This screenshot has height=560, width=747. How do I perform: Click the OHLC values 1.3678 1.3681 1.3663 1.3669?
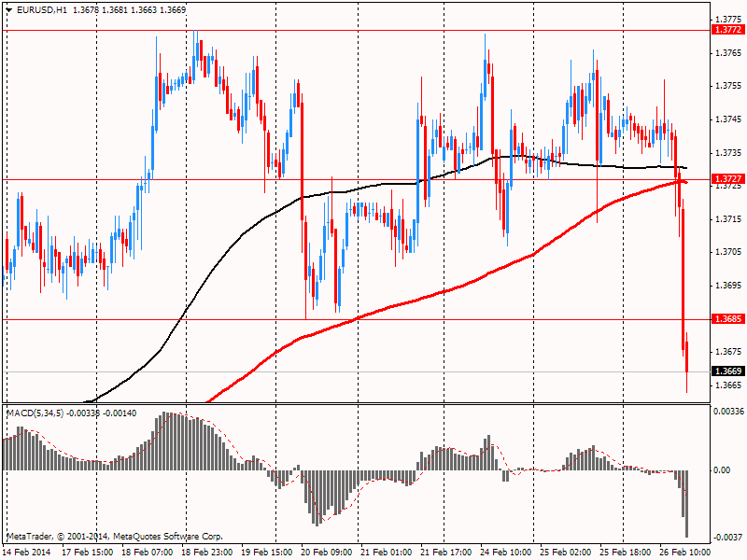(x=130, y=10)
